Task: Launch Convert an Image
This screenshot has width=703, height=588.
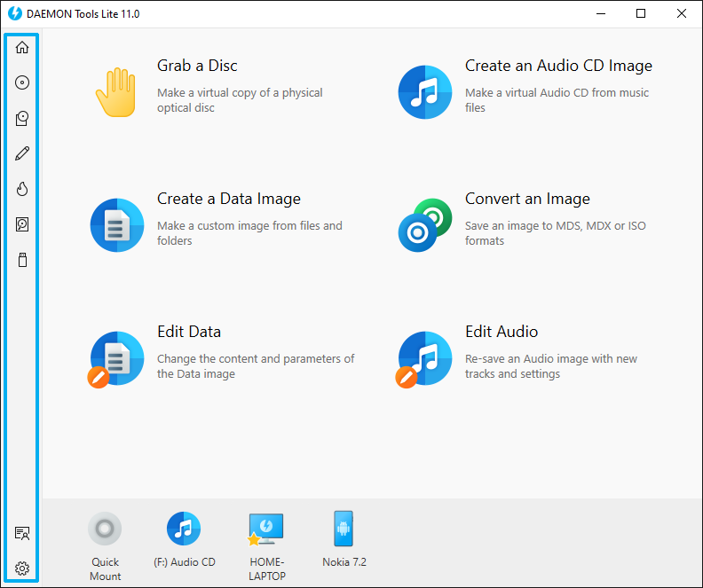Action: point(527,199)
